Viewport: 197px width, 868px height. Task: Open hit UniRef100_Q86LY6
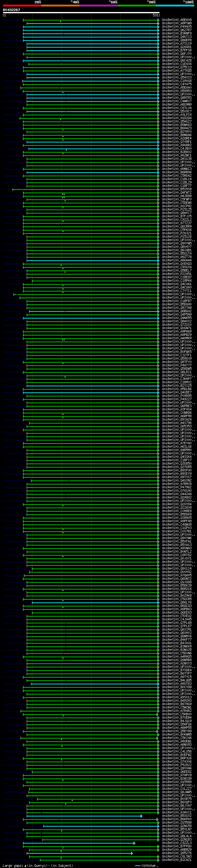coord(176,603)
